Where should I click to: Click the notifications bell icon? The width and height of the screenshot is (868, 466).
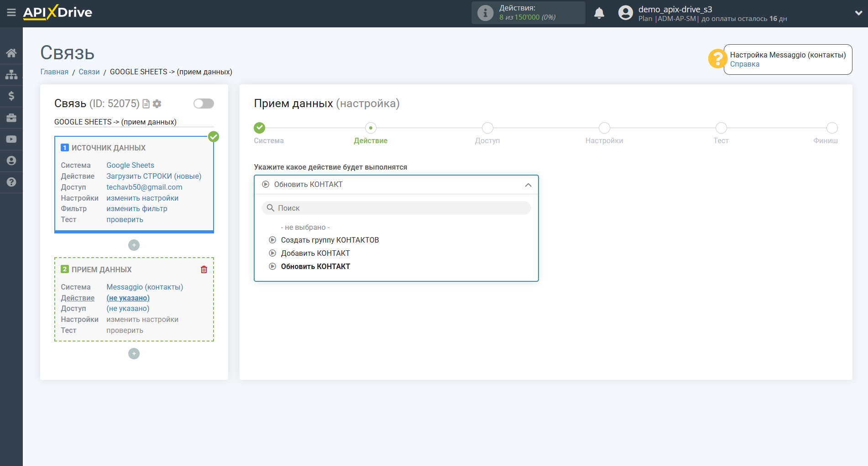(x=599, y=13)
